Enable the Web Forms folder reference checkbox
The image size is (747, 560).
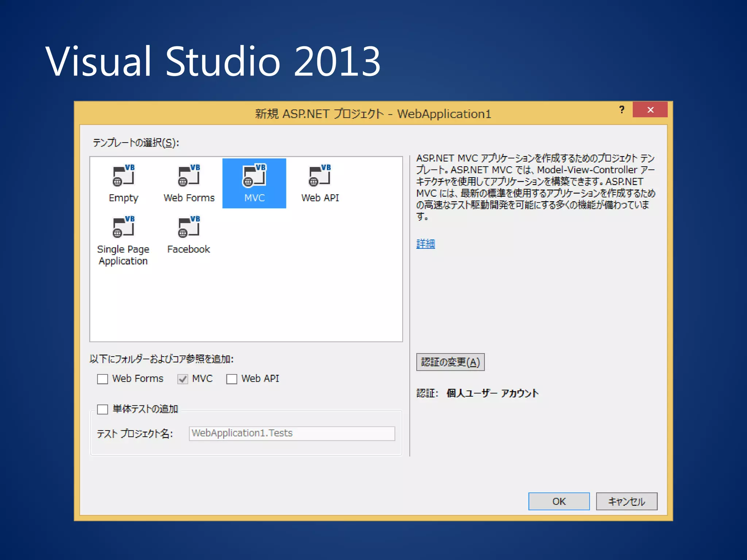(102, 379)
